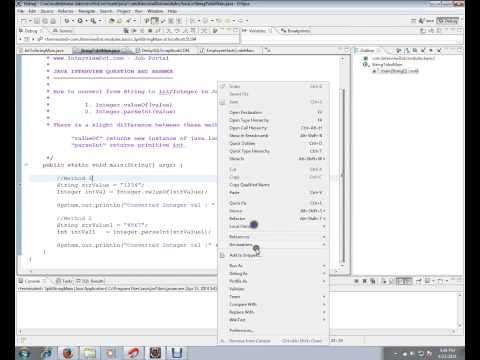The height and width of the screenshot is (360, 480).
Task: Collapse the method fold marker beside main
Action: pyautogui.click(x=26, y=165)
